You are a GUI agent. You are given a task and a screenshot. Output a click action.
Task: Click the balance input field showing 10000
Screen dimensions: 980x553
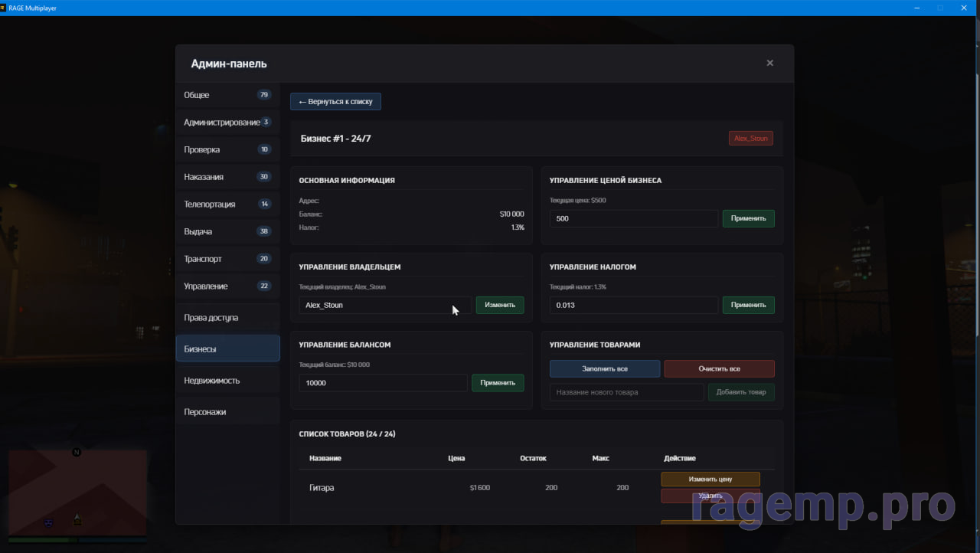[x=383, y=383]
